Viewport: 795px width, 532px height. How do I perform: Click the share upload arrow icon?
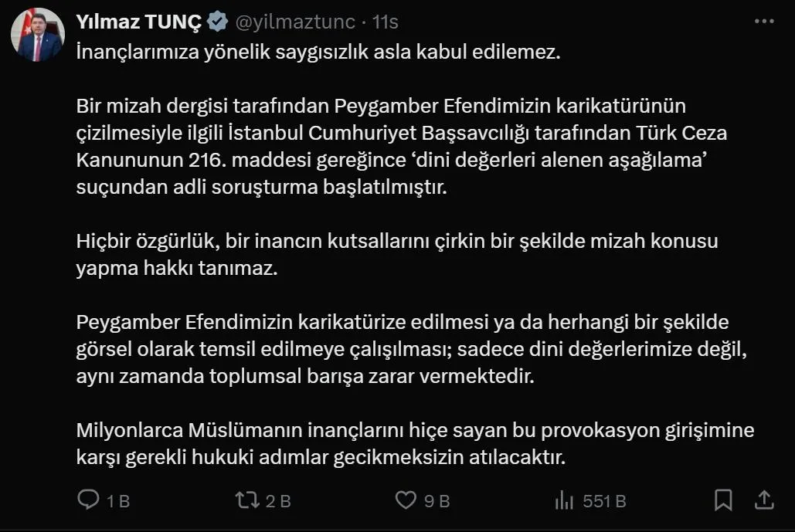coord(763,500)
